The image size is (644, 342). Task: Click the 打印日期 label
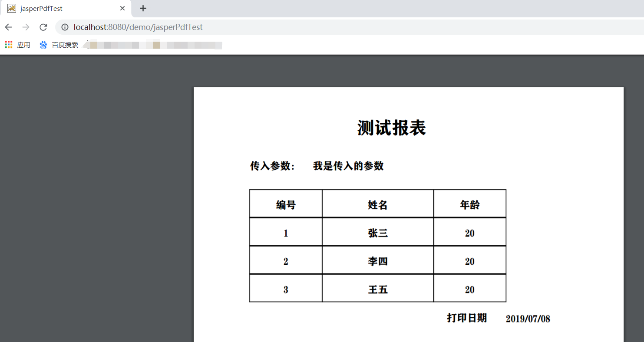point(467,318)
